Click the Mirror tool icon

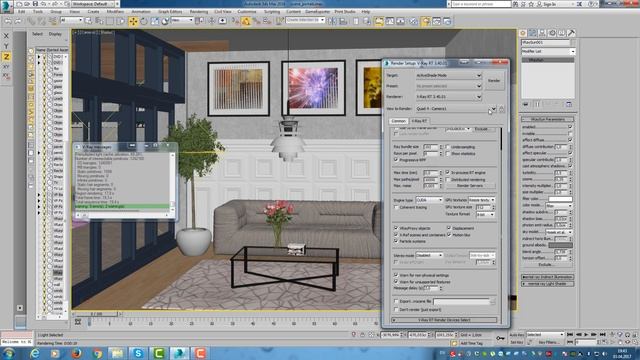tap(332, 21)
